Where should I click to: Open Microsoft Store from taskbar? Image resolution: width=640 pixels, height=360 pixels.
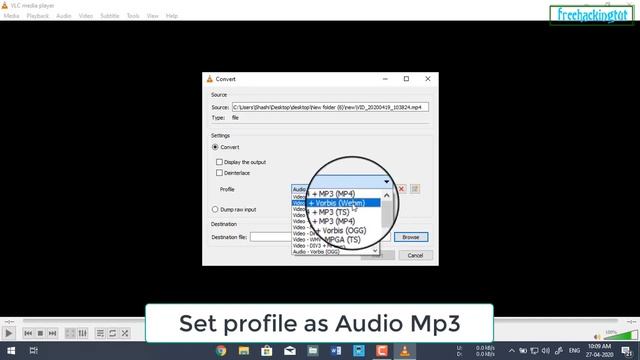(x=267, y=351)
